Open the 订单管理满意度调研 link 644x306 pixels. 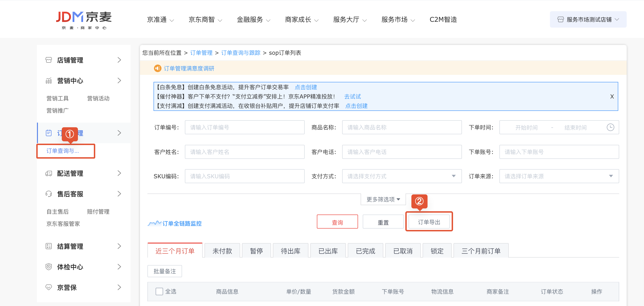coord(189,68)
